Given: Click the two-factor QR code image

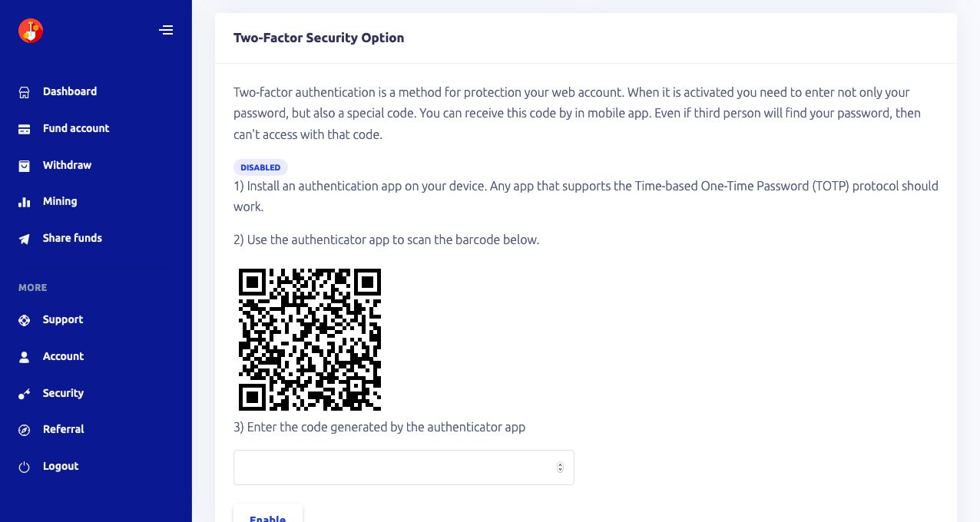Looking at the screenshot, I should coord(310,339).
